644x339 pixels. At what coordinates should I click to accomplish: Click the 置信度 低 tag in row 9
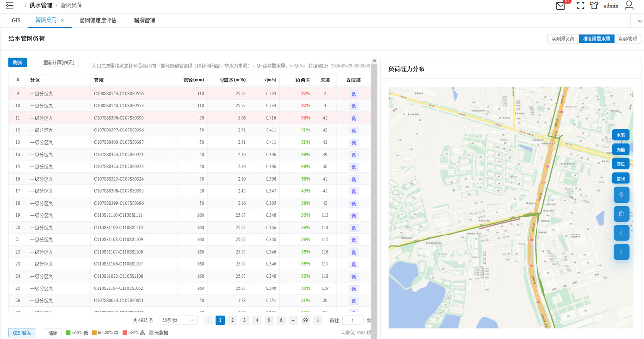[353, 94]
